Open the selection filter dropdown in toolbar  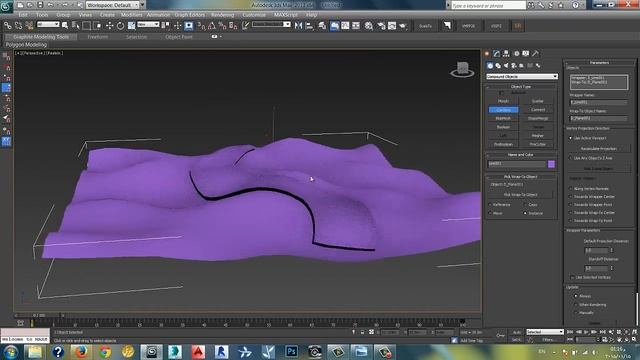click(48, 25)
